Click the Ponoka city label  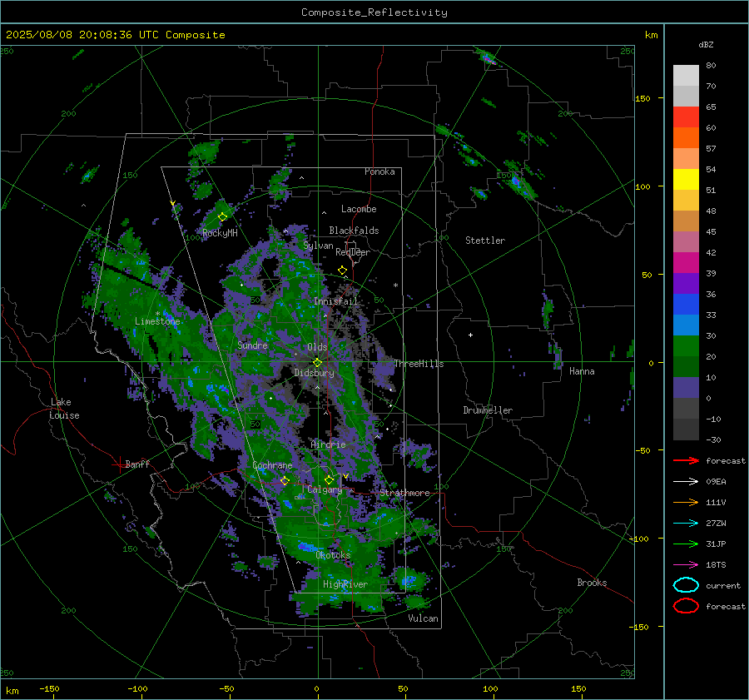coord(379,171)
